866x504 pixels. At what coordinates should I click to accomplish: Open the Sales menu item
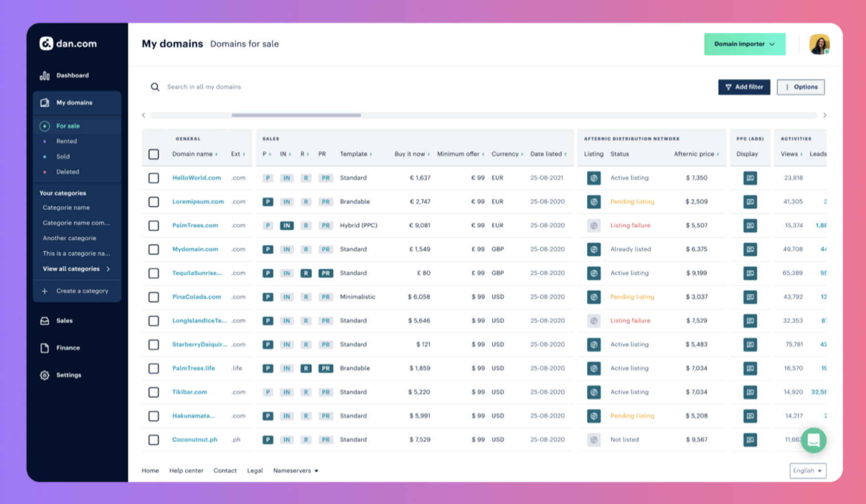tap(64, 320)
